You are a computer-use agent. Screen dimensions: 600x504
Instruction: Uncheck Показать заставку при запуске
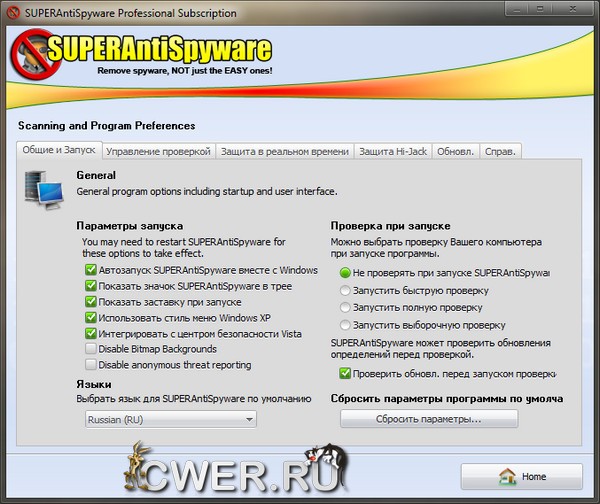pos(92,301)
